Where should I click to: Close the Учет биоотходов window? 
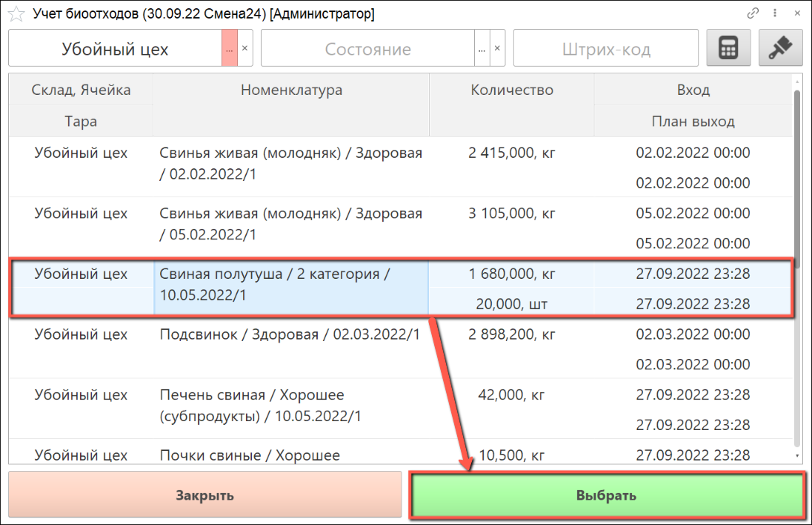tap(797, 13)
